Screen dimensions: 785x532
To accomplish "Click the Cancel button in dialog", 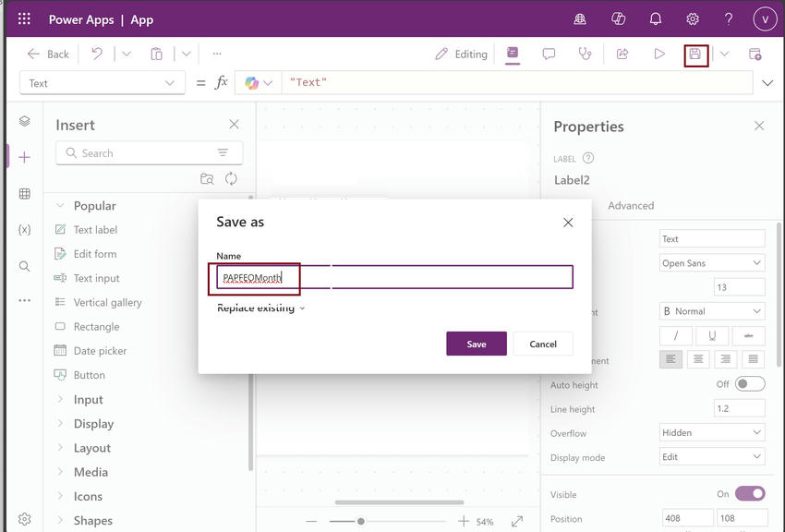I will pyautogui.click(x=543, y=344).
